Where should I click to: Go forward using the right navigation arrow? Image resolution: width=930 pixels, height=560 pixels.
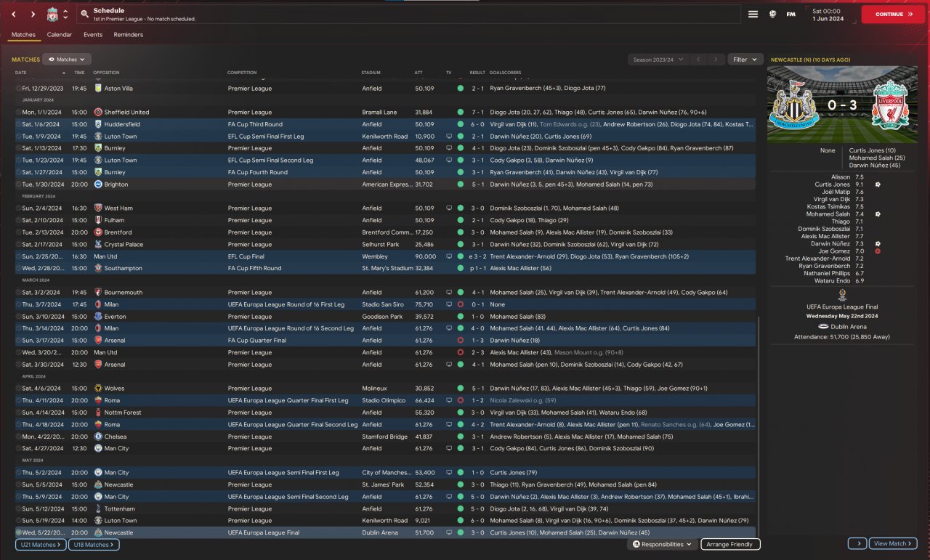[33, 14]
